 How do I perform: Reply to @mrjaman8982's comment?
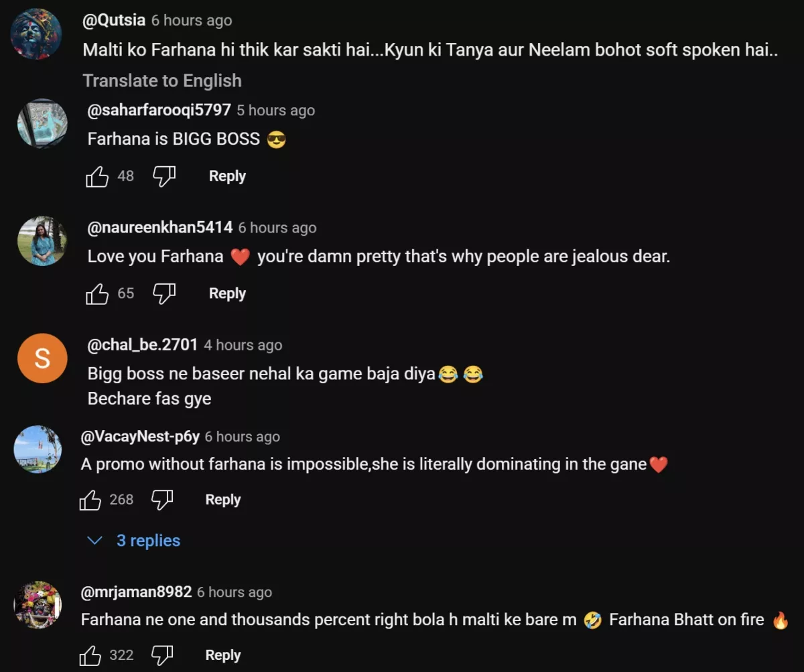(x=223, y=655)
